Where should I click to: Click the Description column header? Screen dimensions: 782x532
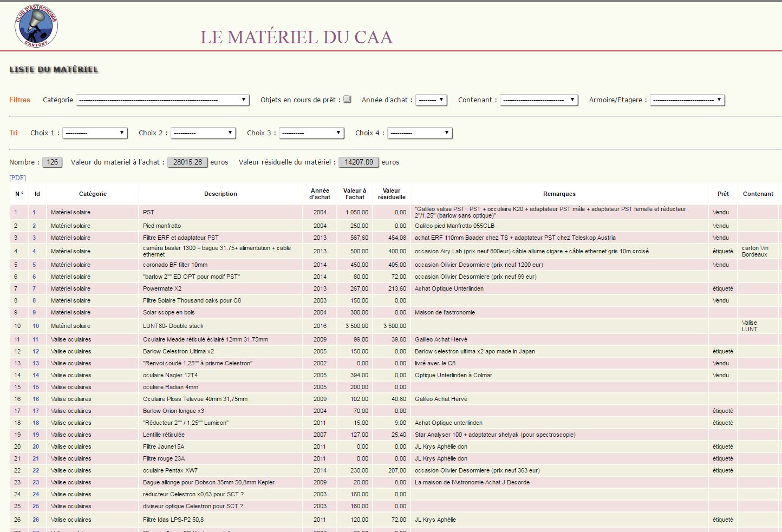220,194
